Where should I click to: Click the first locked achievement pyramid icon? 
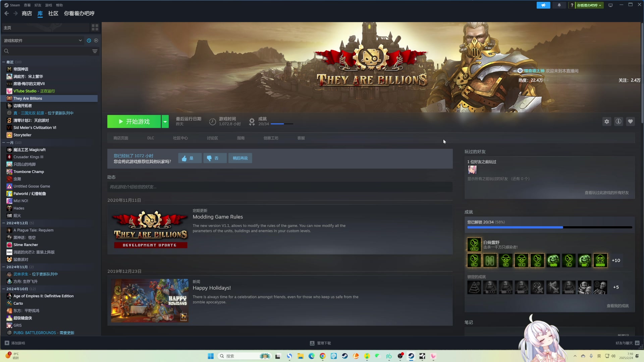474,287
